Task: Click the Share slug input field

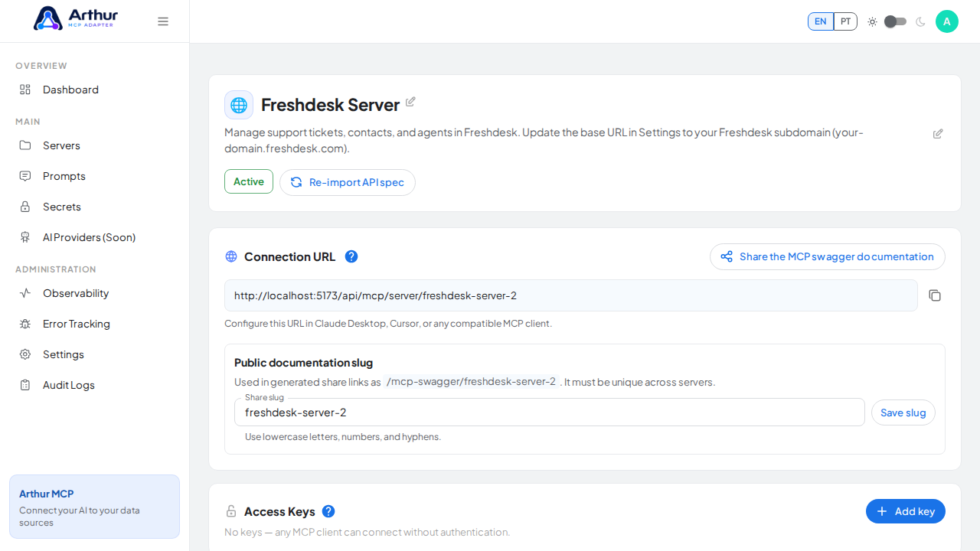Action: (x=550, y=412)
